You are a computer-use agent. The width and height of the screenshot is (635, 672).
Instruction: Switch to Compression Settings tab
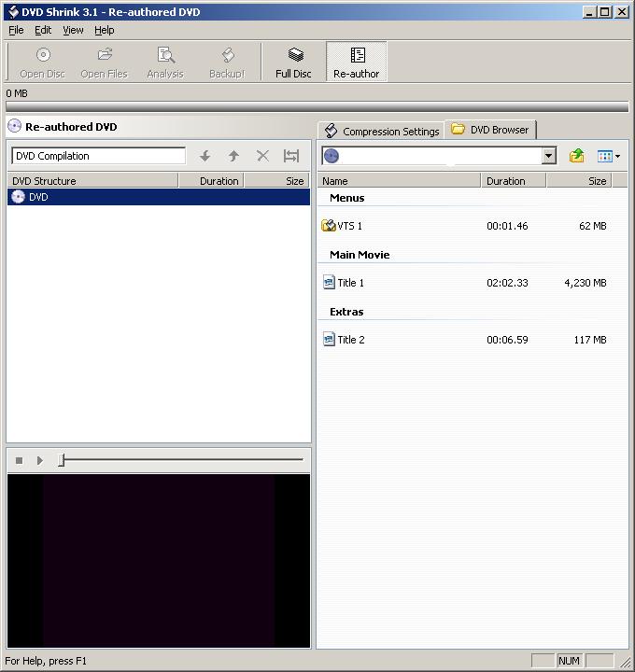[382, 132]
